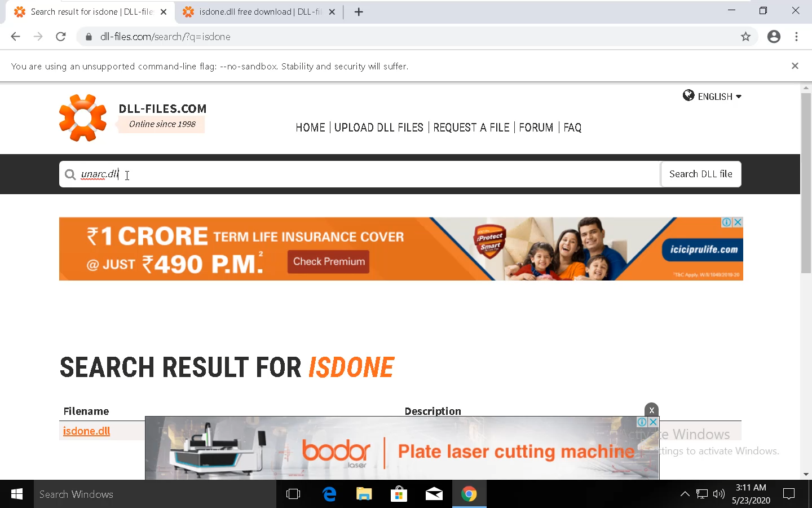Click the Chrome address bar URL
Image resolution: width=812 pixels, height=508 pixels.
[165, 37]
